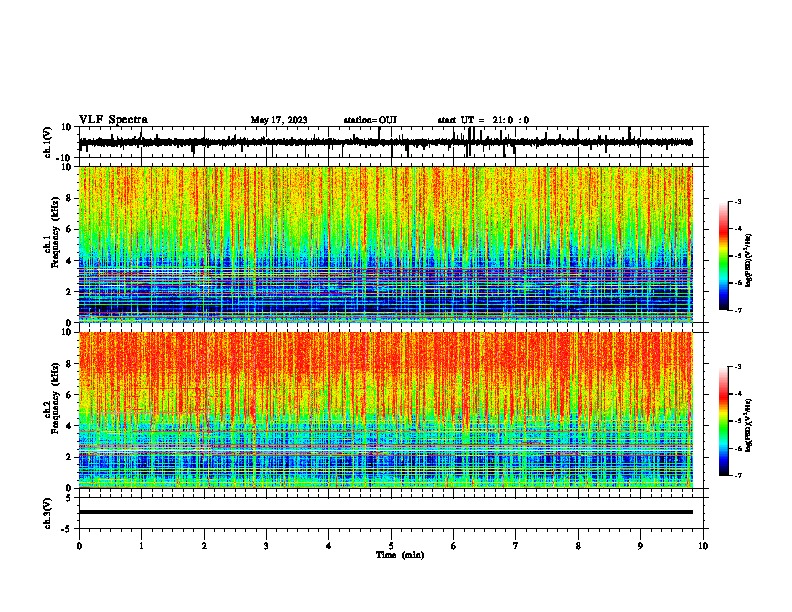
Task: Click time axis tick label "10"
Action: coord(703,546)
